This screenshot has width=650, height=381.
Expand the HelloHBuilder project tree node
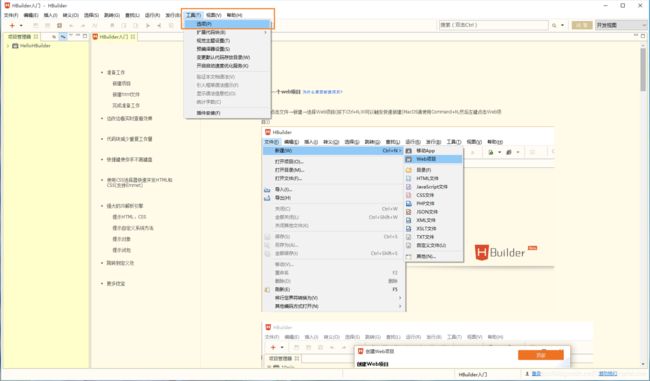coord(8,46)
